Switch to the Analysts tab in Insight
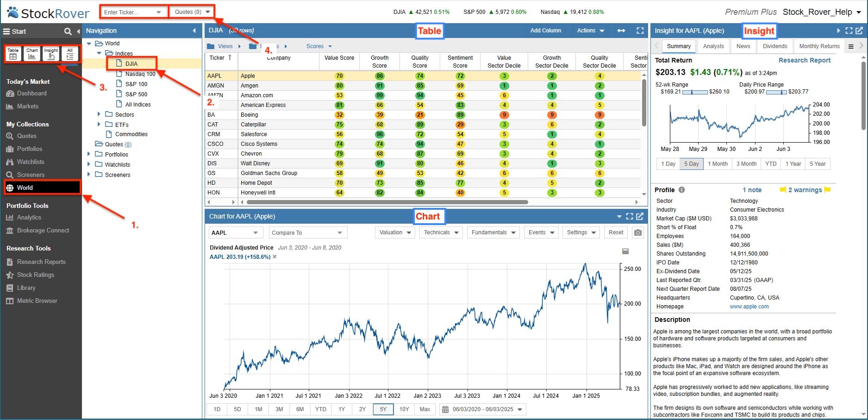This screenshot has width=868, height=420. click(713, 46)
